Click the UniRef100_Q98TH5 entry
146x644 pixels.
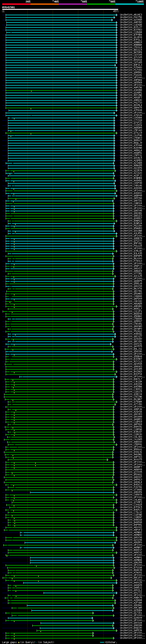[x=131, y=211]
